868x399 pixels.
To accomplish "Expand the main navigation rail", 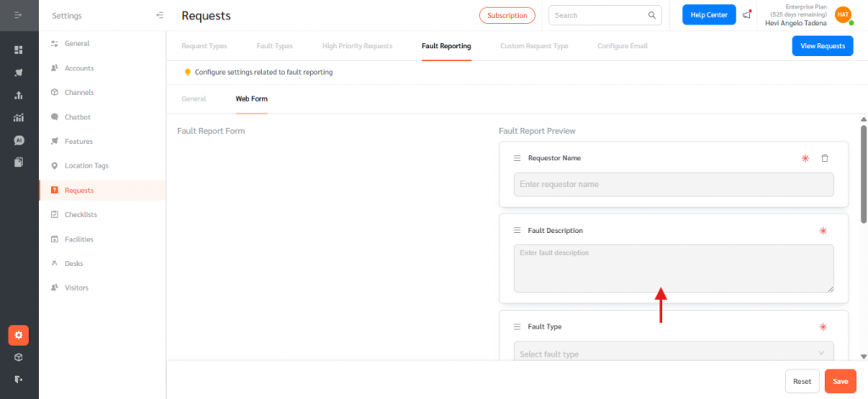I will pos(19,15).
